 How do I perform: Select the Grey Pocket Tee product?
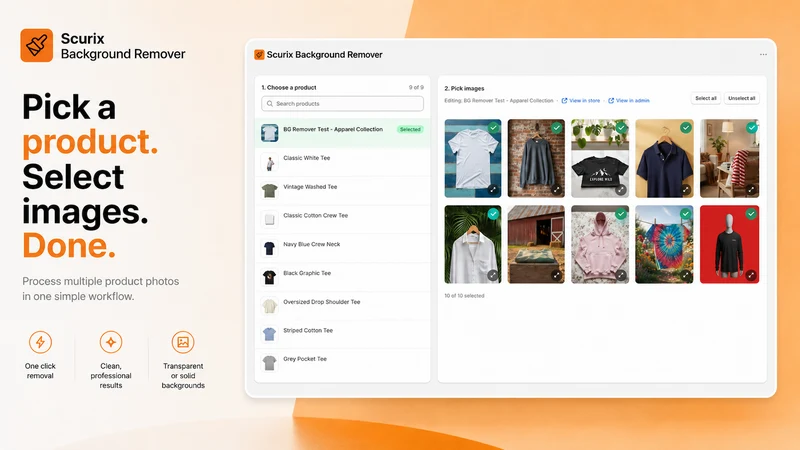(x=342, y=363)
